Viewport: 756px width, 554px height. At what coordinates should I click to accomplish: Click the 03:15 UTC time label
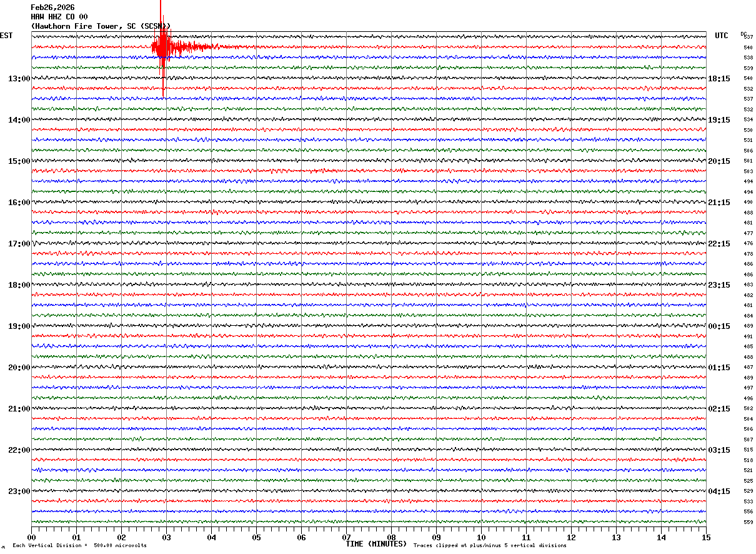[719, 450]
